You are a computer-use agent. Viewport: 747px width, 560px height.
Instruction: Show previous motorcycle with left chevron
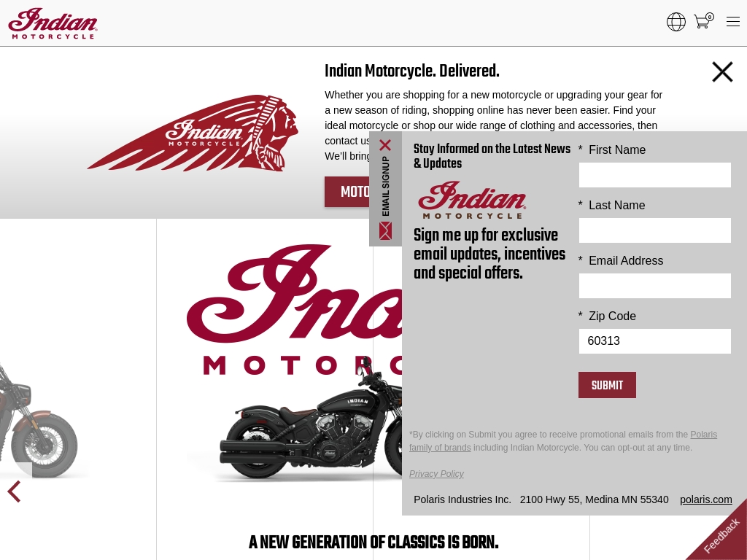15,491
